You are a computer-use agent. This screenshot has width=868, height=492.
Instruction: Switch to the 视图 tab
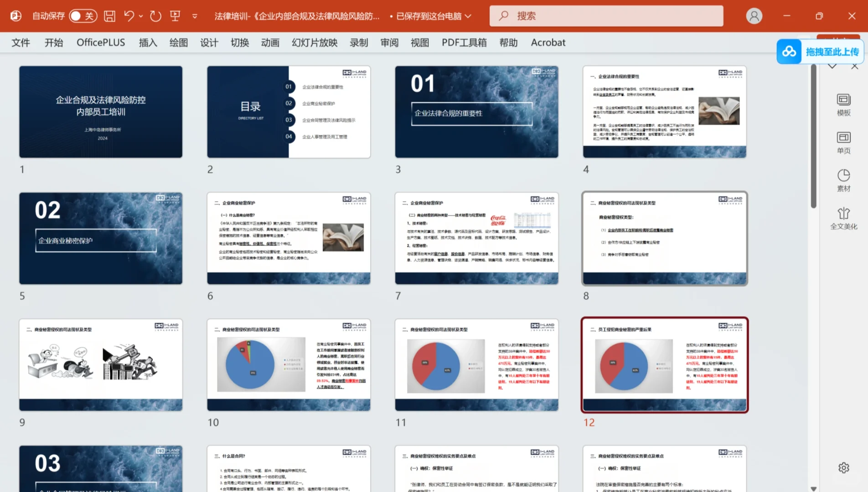coord(420,42)
